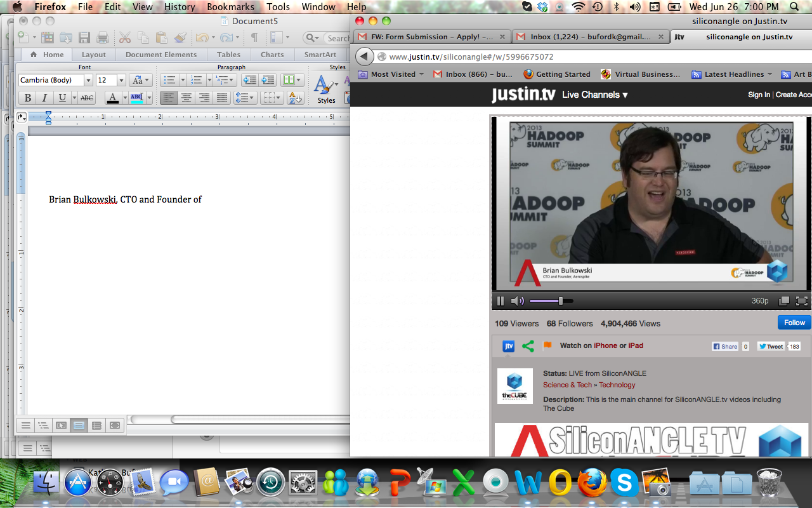The height and width of the screenshot is (508, 812).
Task: Click the share icon below the video
Action: [528, 346]
